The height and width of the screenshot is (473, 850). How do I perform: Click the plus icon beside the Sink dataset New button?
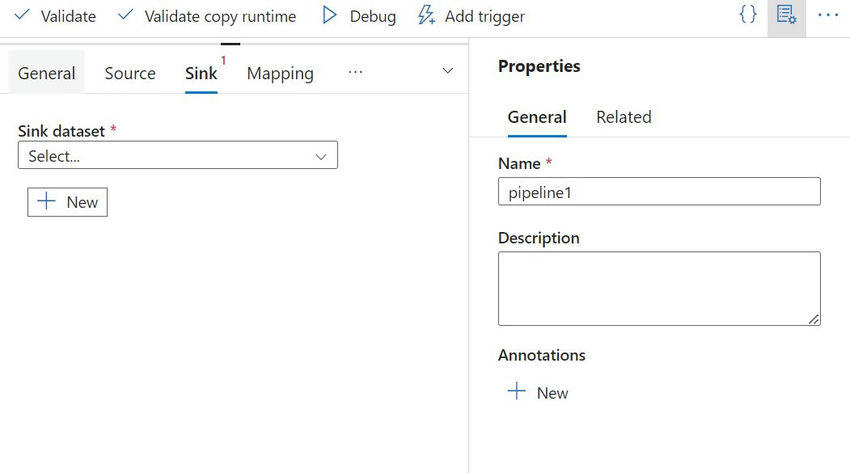(x=46, y=201)
